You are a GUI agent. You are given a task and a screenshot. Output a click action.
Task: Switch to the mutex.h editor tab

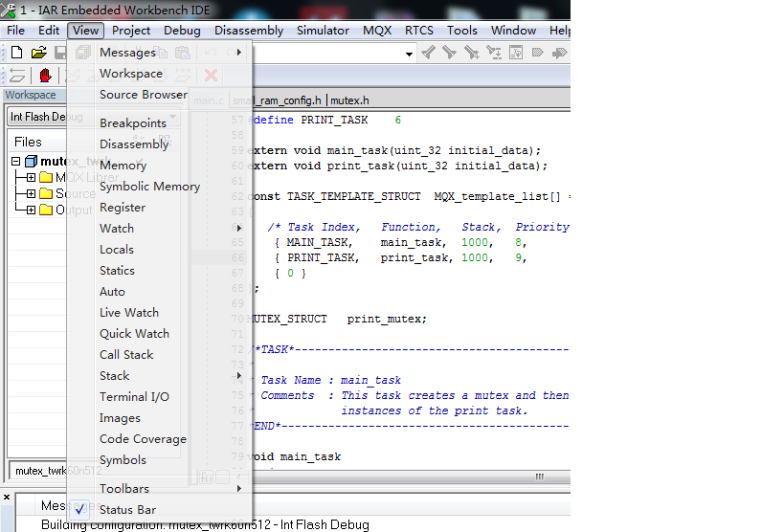[349, 100]
